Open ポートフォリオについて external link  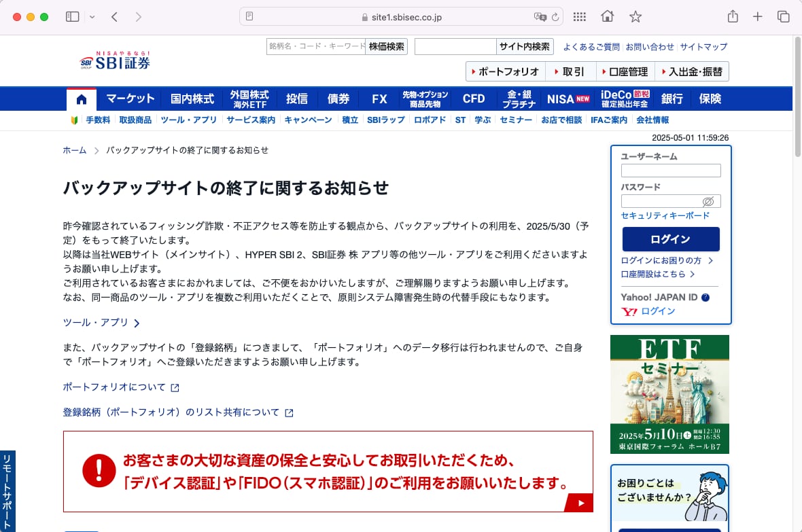[x=120, y=387]
